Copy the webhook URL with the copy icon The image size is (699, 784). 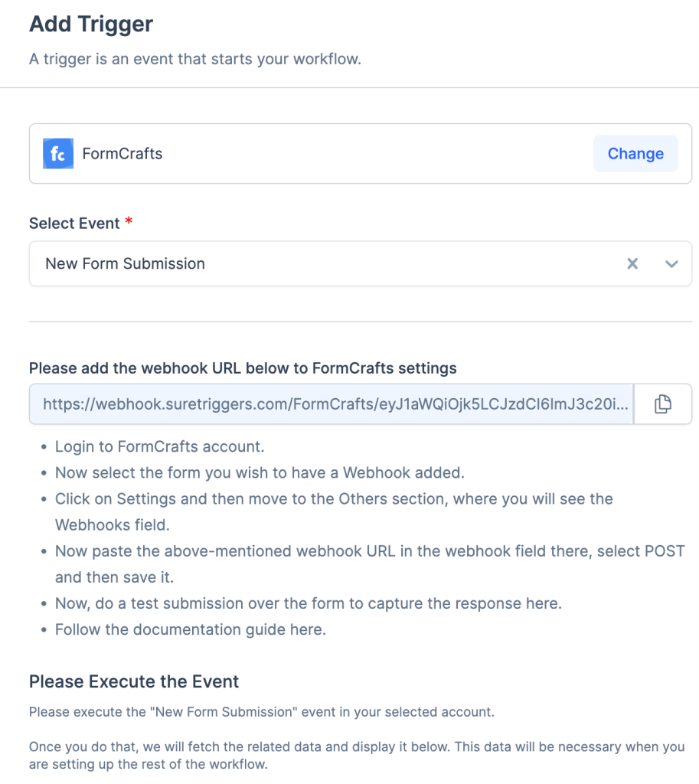pos(663,404)
